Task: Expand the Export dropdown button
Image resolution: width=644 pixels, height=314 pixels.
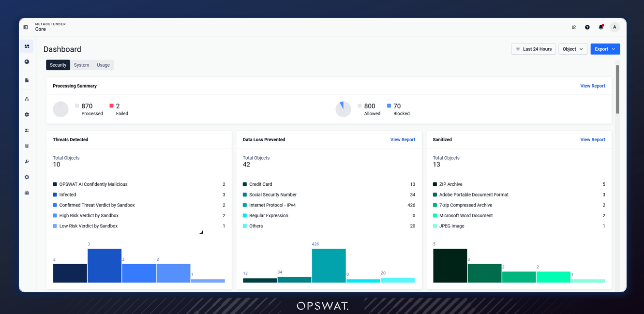Action: (x=605, y=49)
